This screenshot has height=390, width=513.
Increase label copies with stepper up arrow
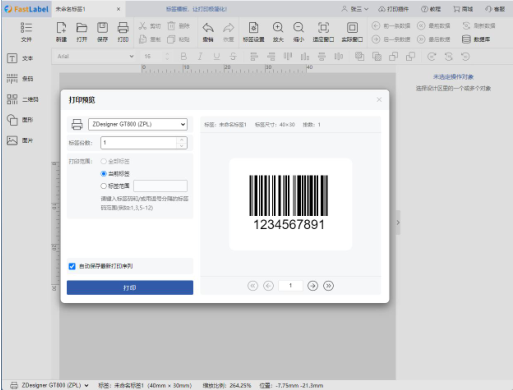(182, 140)
